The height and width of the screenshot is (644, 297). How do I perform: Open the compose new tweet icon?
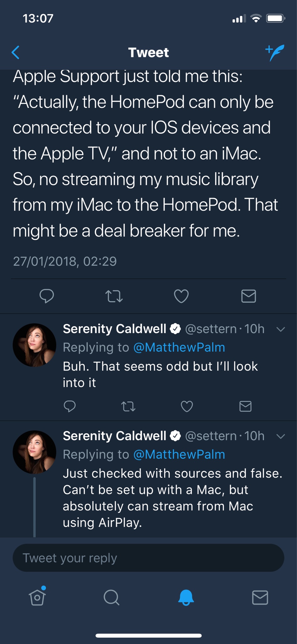point(275,52)
